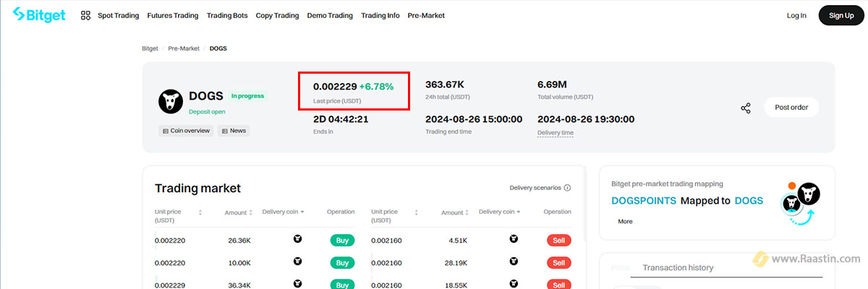
Task: Click Delivery time label
Action: click(x=556, y=133)
